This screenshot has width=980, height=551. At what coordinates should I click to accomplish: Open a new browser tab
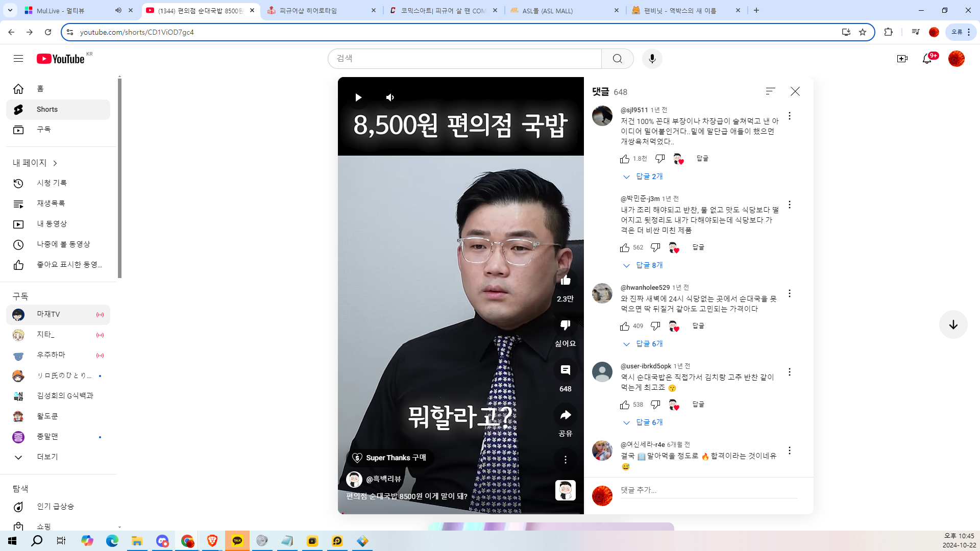(756, 10)
